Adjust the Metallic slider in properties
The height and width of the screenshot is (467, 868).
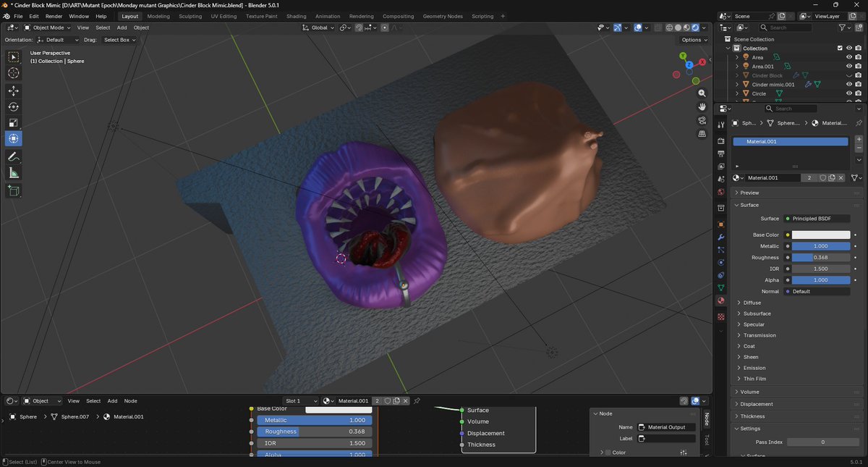click(x=821, y=246)
